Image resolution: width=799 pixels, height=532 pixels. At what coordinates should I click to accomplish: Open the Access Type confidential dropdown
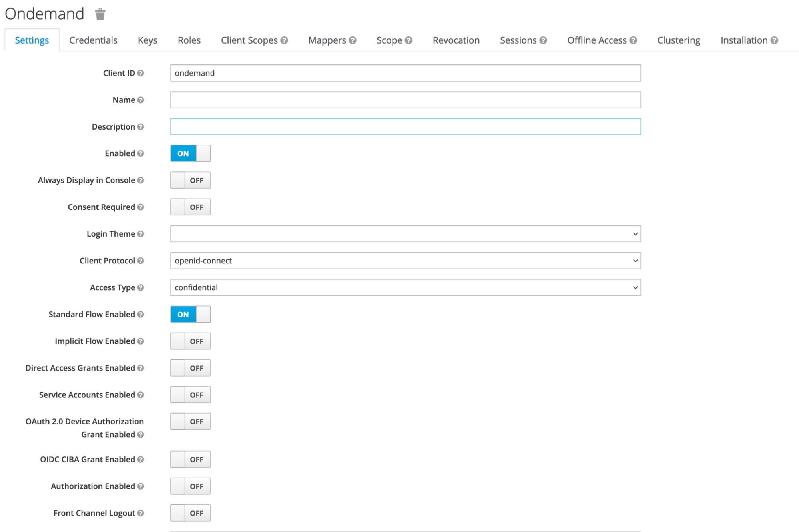pos(405,287)
